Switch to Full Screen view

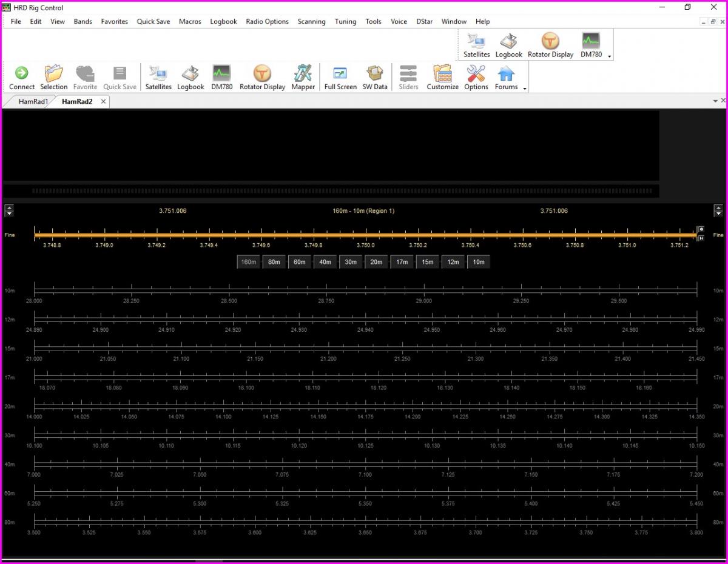coord(340,74)
